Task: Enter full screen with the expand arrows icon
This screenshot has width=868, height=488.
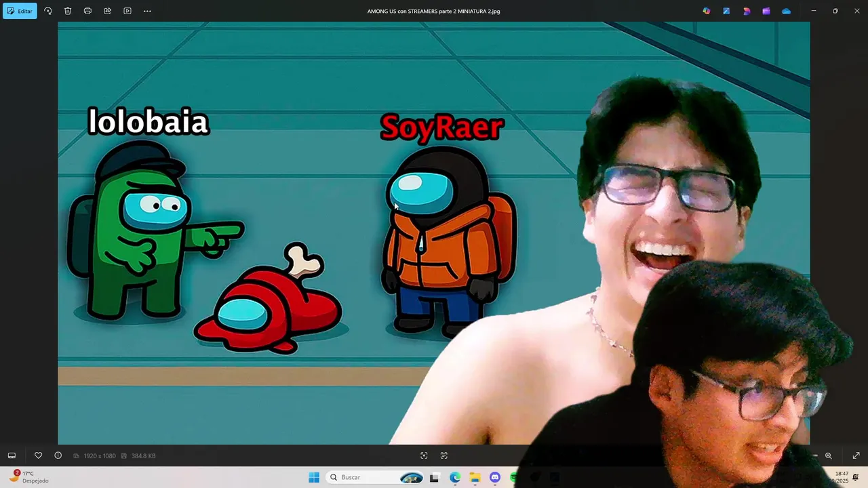Action: [856, 455]
